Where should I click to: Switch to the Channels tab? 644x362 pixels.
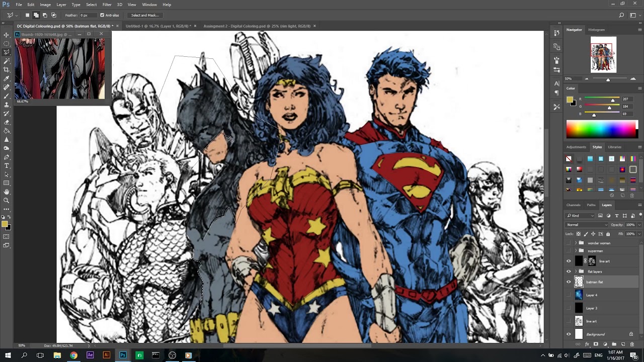tap(573, 205)
